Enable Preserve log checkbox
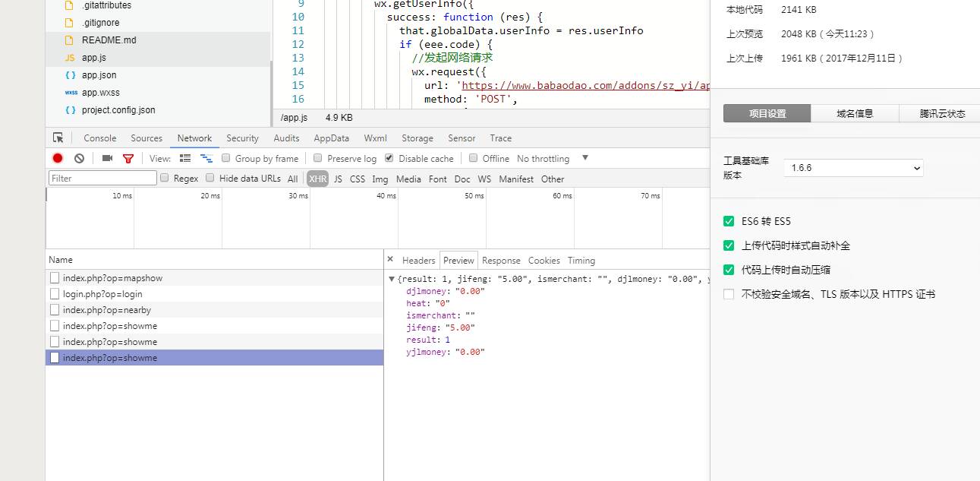This screenshot has height=481, width=980. click(318, 159)
